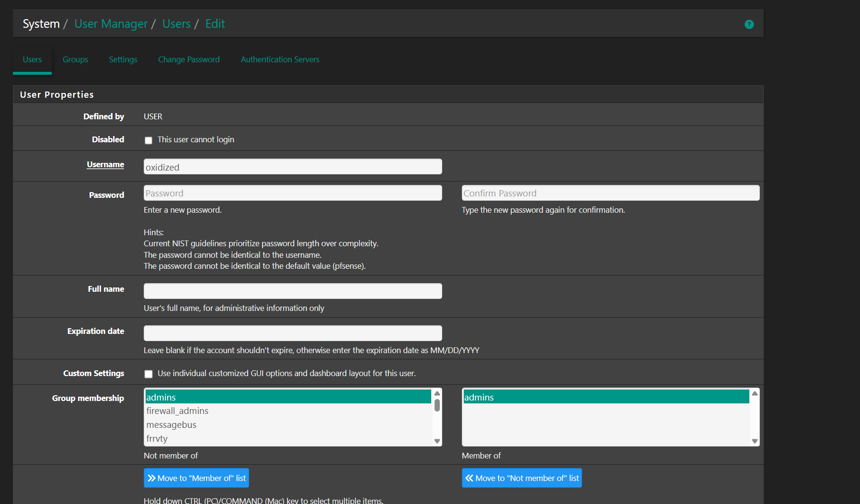
Task: Go to the Change Password tab
Action: pyautogui.click(x=189, y=59)
